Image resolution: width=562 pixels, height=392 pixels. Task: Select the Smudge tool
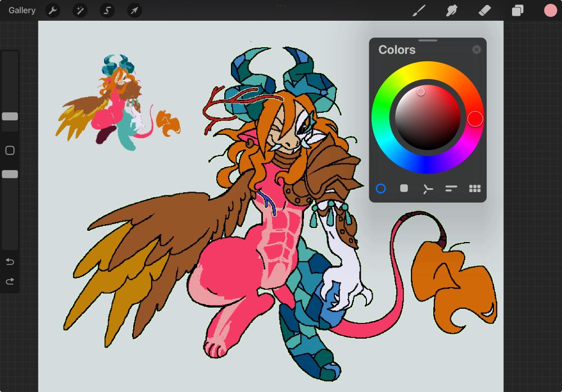452,11
